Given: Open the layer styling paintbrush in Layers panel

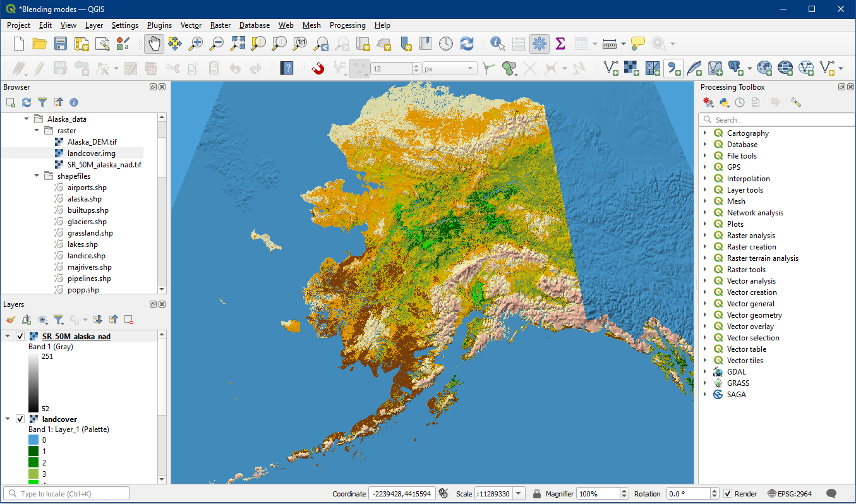Looking at the screenshot, I should [10, 320].
